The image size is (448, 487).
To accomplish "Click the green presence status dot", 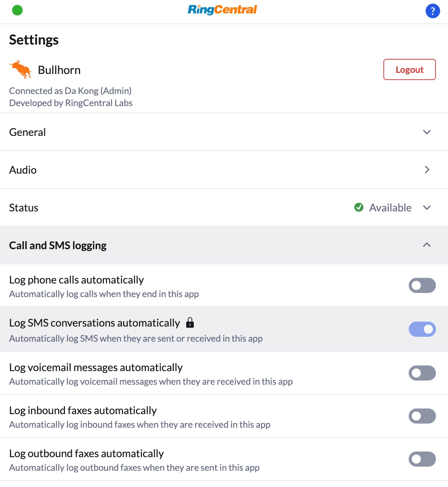I will [x=17, y=10].
